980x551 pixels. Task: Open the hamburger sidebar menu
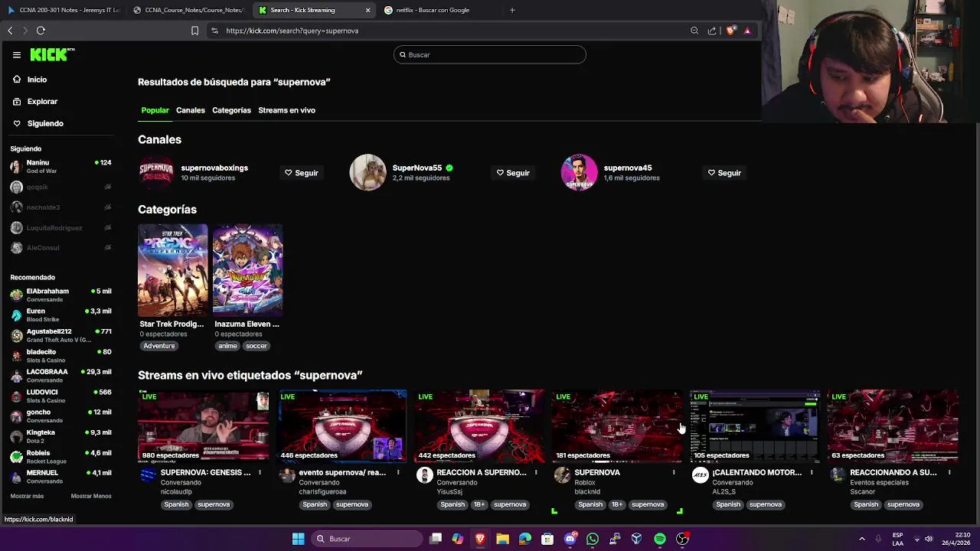tap(16, 54)
